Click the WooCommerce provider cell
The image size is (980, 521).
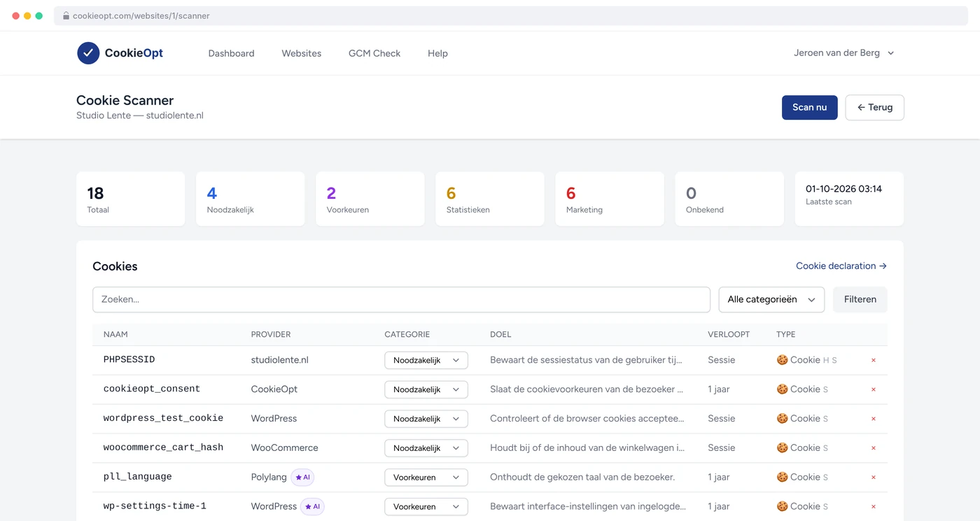[x=285, y=448]
